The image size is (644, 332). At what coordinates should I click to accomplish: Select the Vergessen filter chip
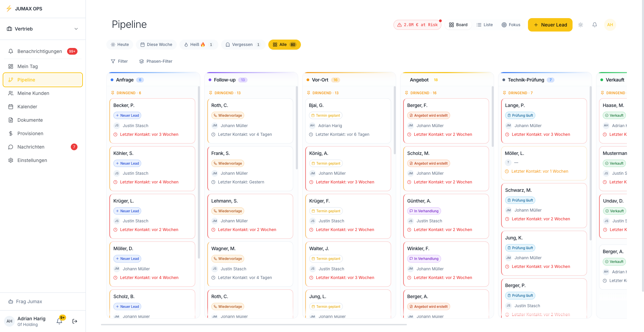click(243, 45)
